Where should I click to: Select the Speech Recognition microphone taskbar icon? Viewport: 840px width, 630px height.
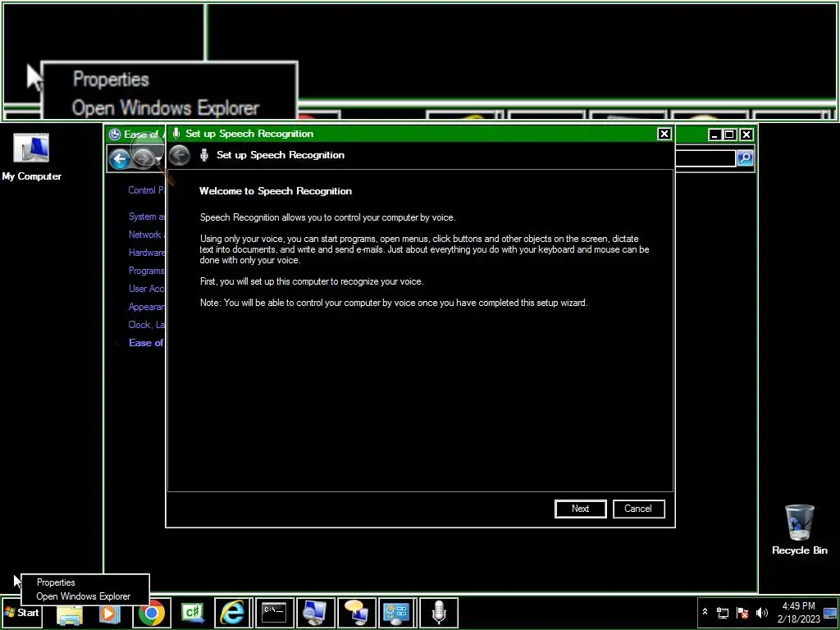439,613
